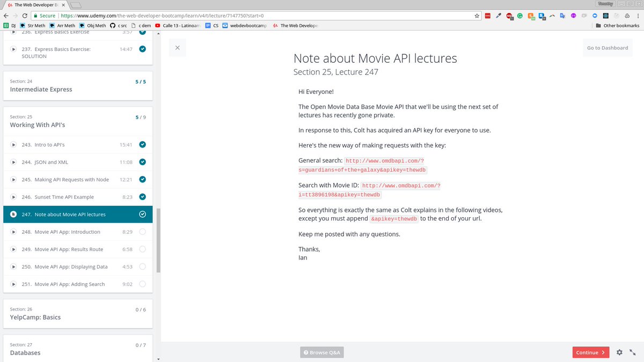Open the Zoom extension icon
This screenshot has height=362, width=644.
pos(595,16)
